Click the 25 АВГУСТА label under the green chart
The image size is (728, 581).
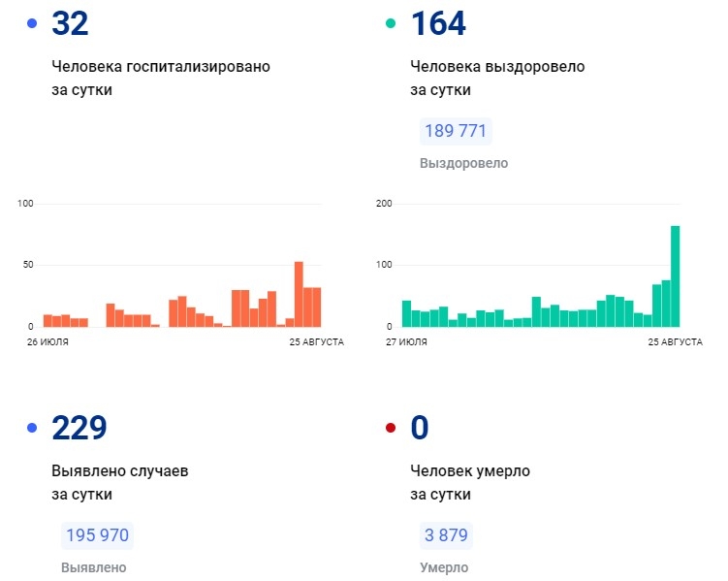(675, 342)
